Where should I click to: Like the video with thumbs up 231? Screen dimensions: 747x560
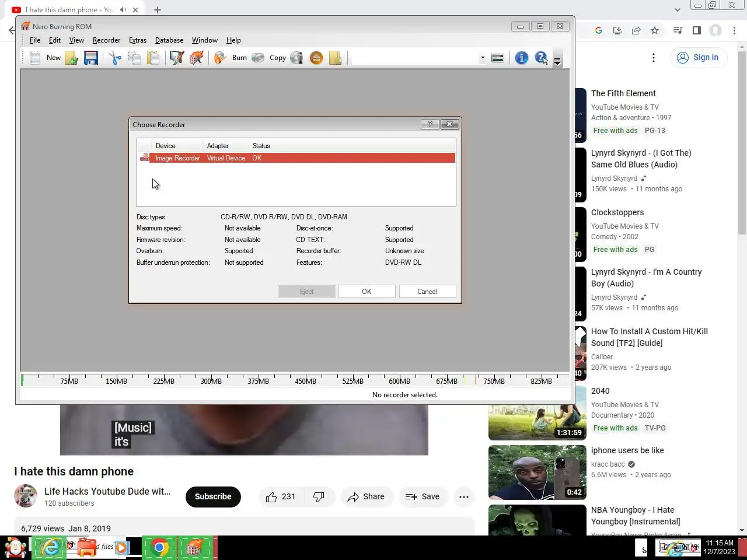[x=281, y=497]
